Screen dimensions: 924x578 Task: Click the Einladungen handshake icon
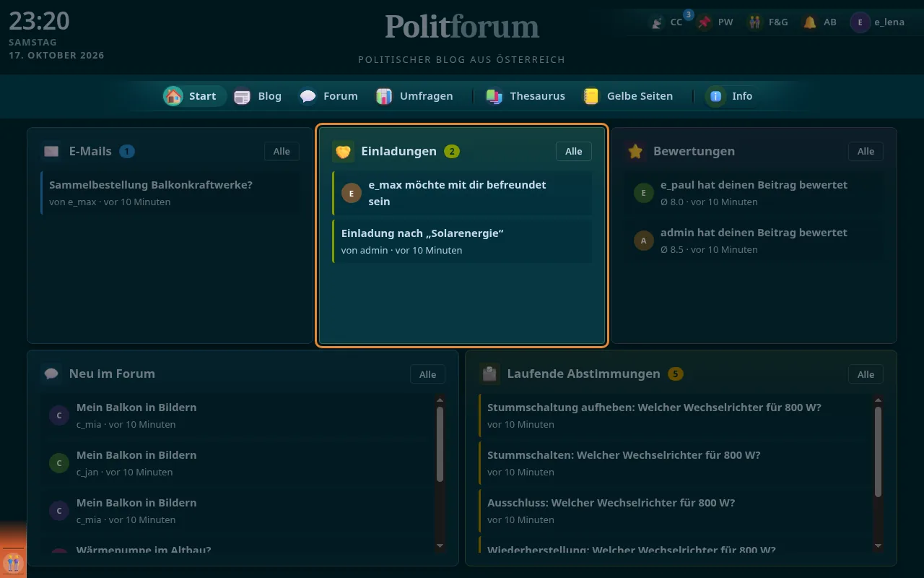coord(343,152)
